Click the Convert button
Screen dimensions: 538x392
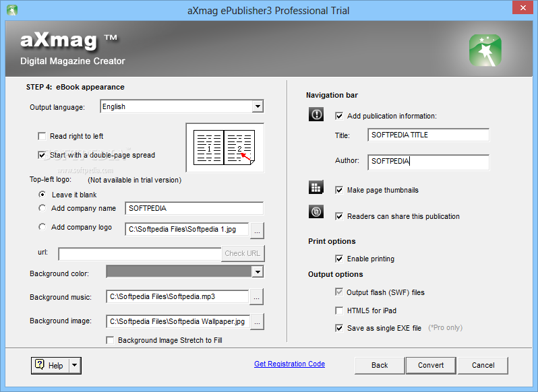(x=431, y=365)
